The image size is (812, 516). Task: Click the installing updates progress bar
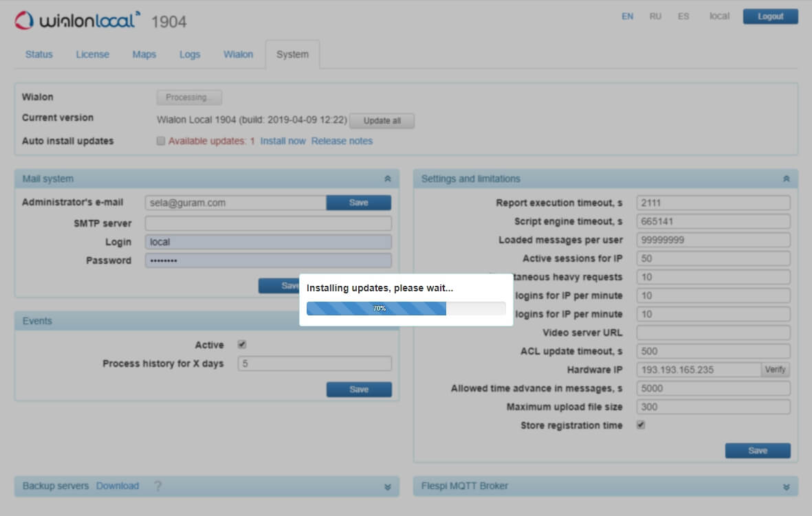pyautogui.click(x=405, y=308)
